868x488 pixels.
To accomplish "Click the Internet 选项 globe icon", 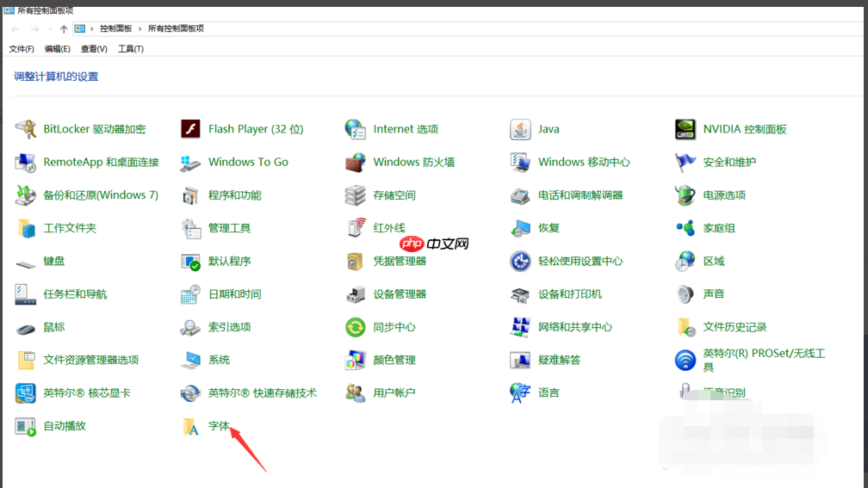I will (x=355, y=129).
